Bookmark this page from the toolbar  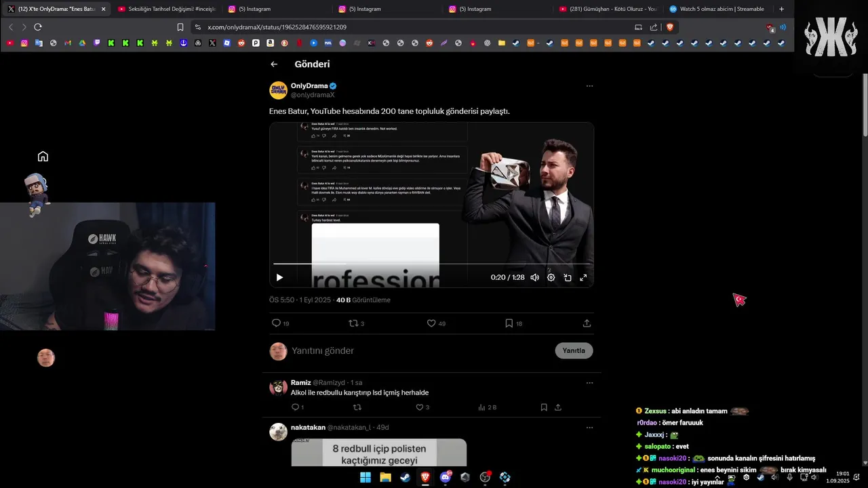180,27
